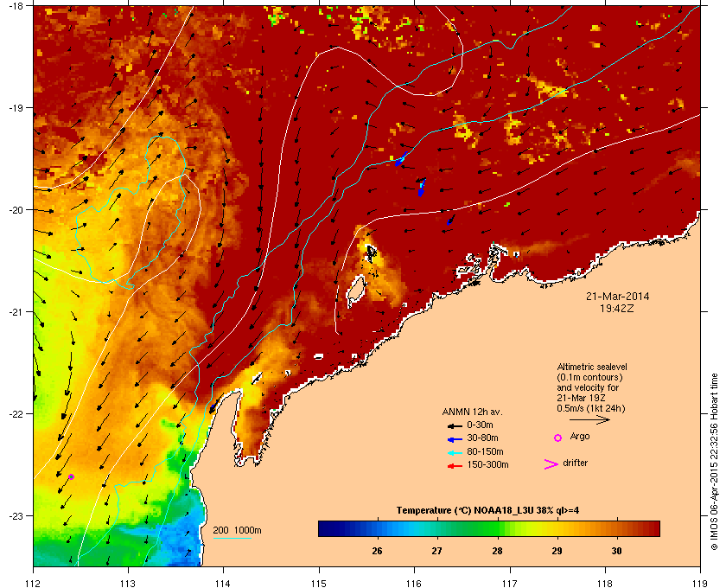Click the red 150-300m arrow legend icon

click(x=455, y=465)
